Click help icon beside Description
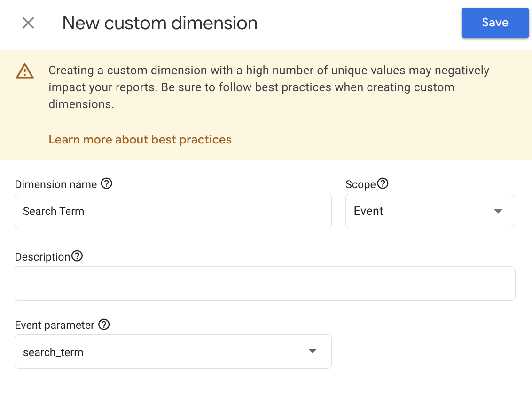Screen dimensions: 532x397 [77, 256]
